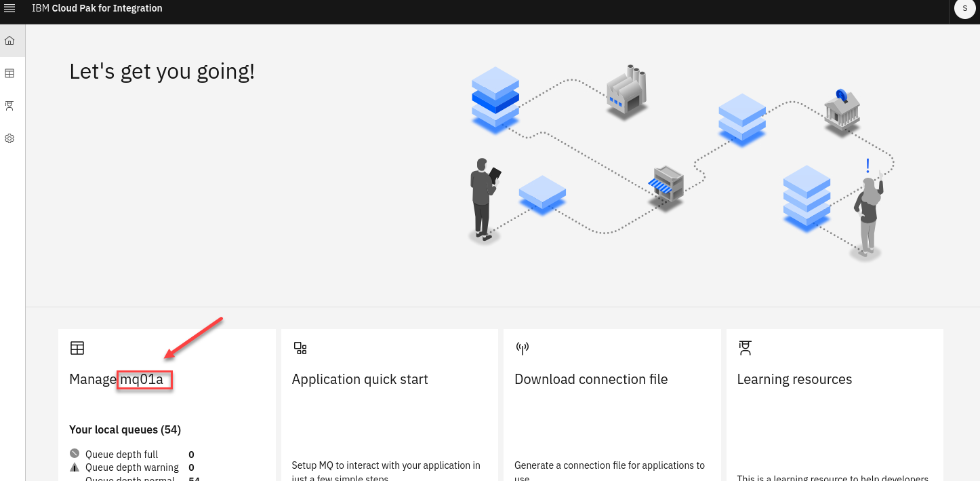This screenshot has width=980, height=481.
Task: Click the "Generate a connection file" description text
Action: click(609, 465)
